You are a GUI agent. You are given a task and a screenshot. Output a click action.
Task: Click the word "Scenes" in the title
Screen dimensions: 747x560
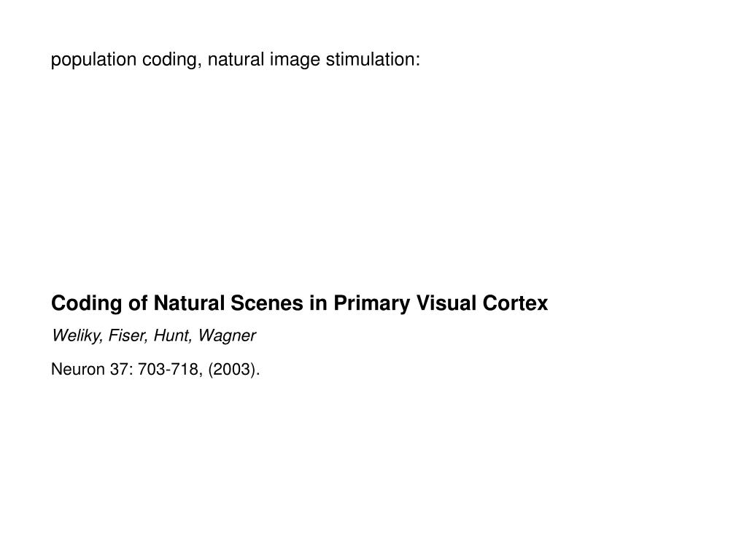[267, 303]
